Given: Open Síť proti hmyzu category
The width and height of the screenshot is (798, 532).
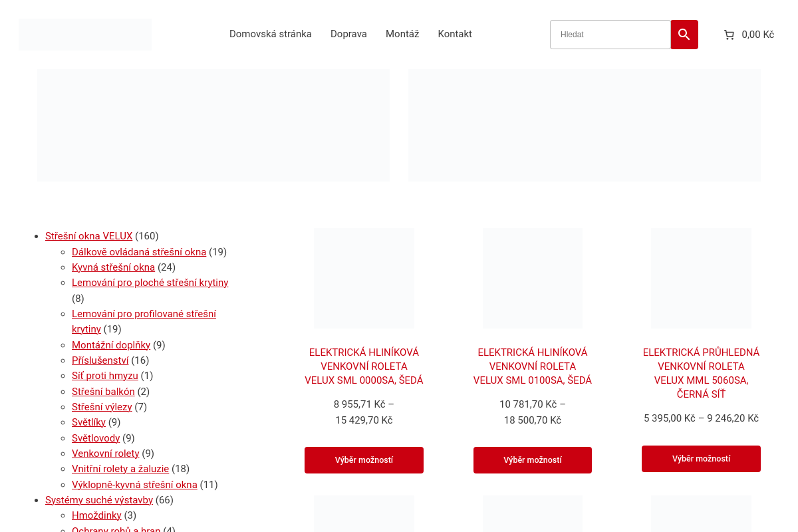Looking at the screenshot, I should pos(105,376).
